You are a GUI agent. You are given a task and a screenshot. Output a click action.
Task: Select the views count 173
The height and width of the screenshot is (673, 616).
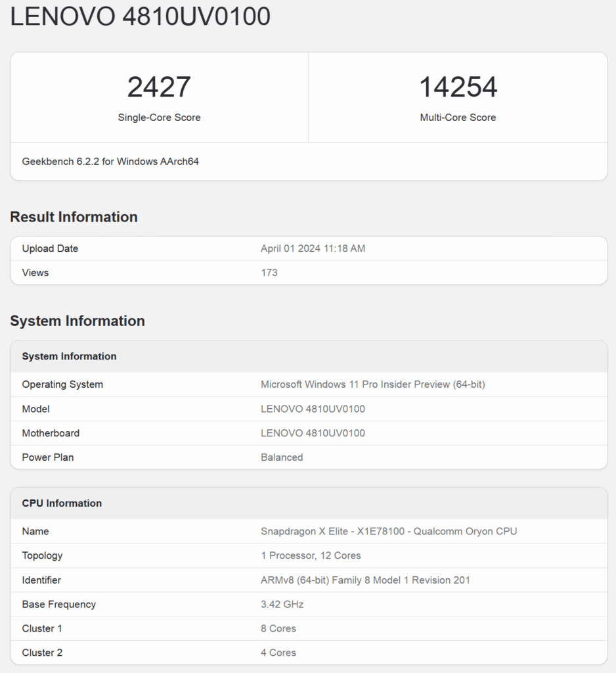tap(269, 273)
